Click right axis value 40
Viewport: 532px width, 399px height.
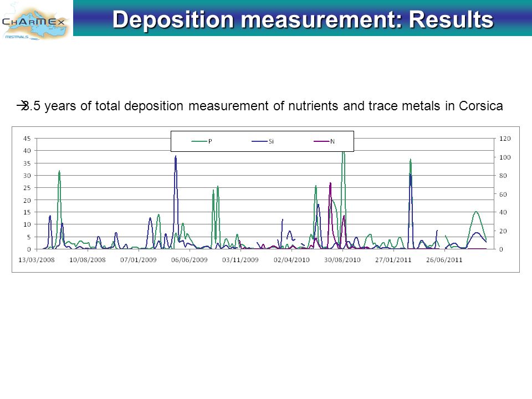pos(503,212)
